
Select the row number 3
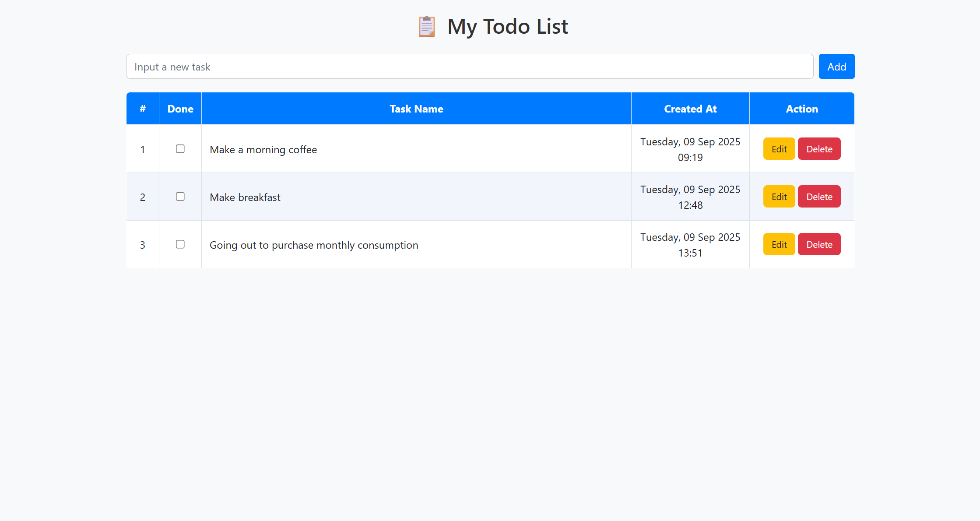[x=142, y=245]
